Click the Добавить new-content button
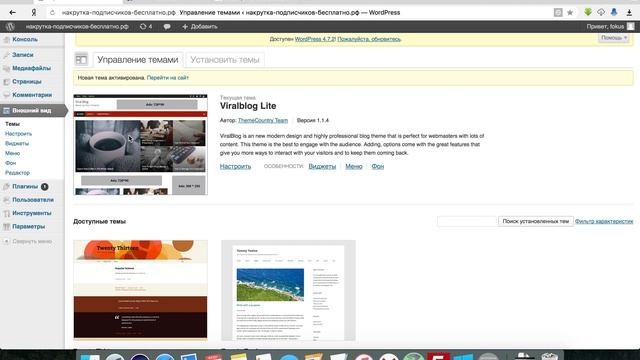The image size is (640, 360). 200,27
